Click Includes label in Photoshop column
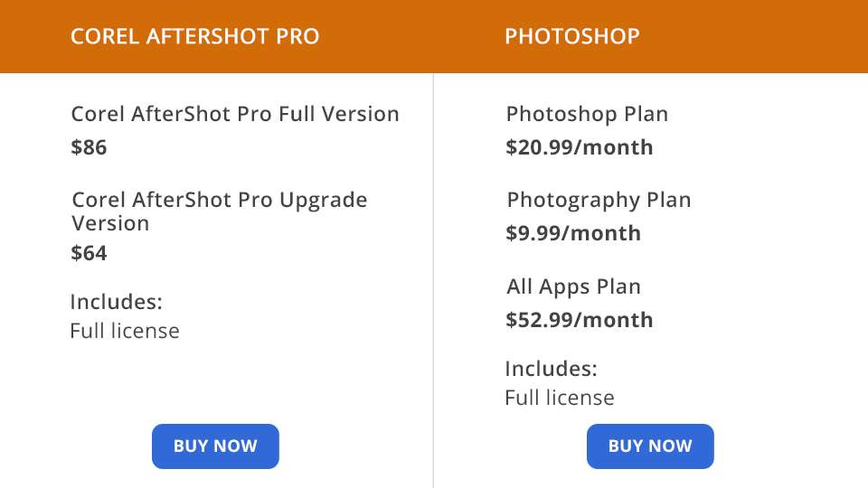This screenshot has height=488, width=868. [x=551, y=369]
